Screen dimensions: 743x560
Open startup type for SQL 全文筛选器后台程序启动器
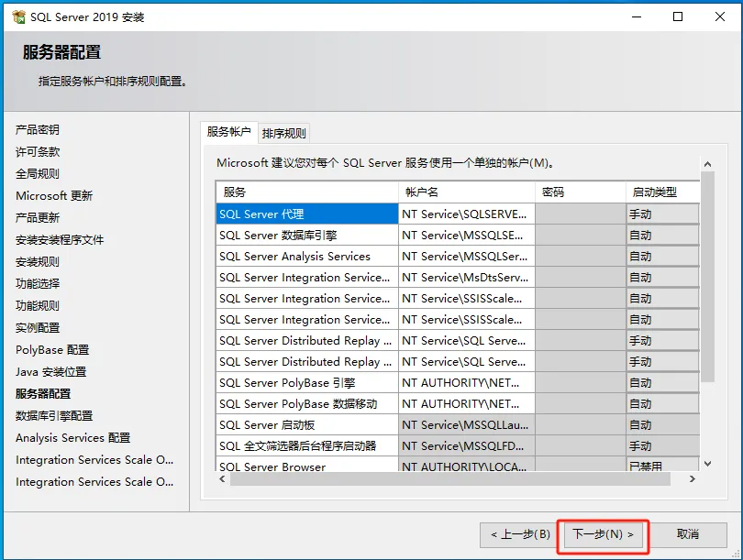coord(663,446)
